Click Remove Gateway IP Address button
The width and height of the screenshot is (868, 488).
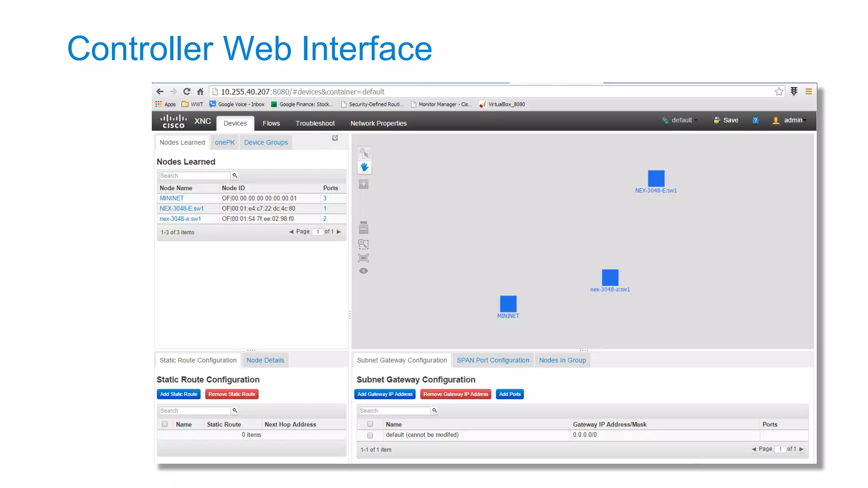click(x=456, y=394)
